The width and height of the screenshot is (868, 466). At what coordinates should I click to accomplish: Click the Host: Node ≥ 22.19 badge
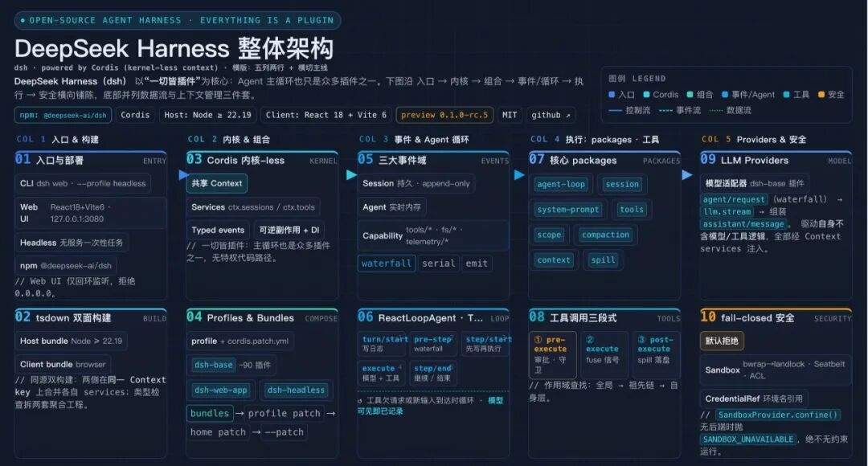207,115
